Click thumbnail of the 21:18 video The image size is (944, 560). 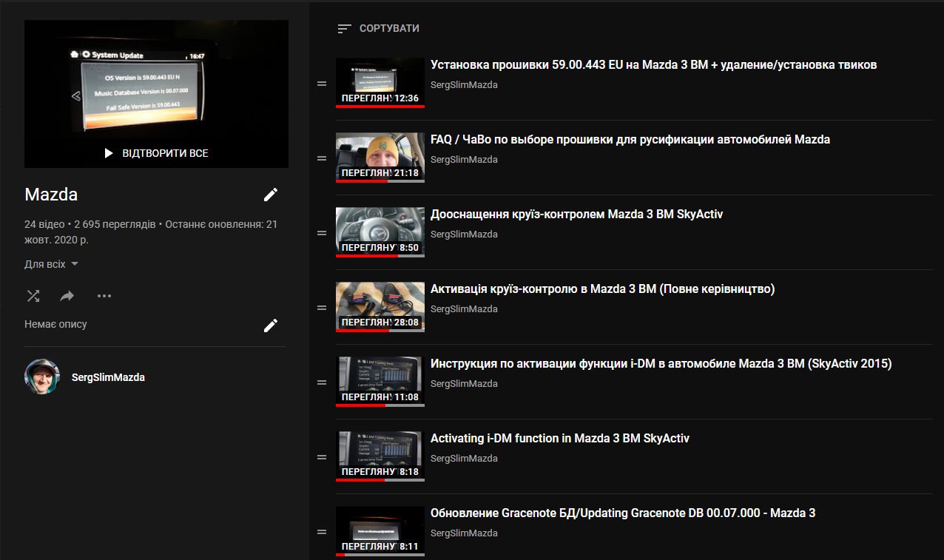point(380,158)
